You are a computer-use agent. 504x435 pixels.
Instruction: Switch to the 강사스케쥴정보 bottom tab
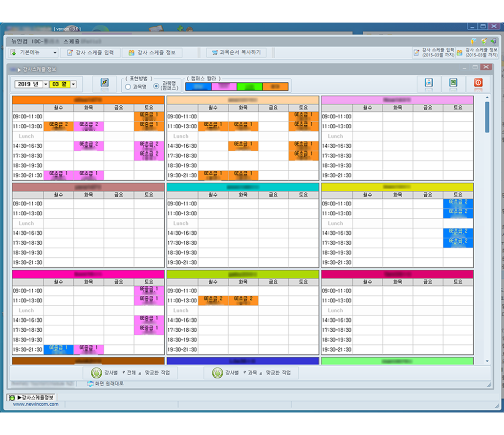click(x=32, y=397)
